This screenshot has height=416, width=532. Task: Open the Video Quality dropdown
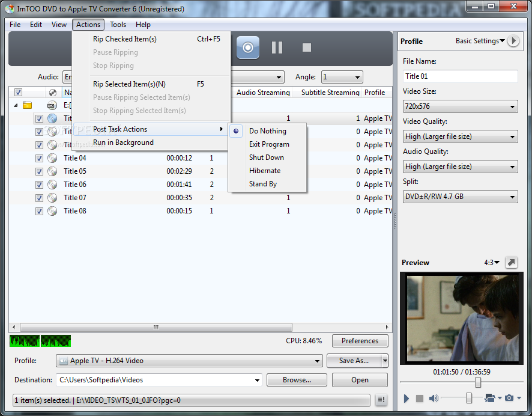tap(460, 136)
